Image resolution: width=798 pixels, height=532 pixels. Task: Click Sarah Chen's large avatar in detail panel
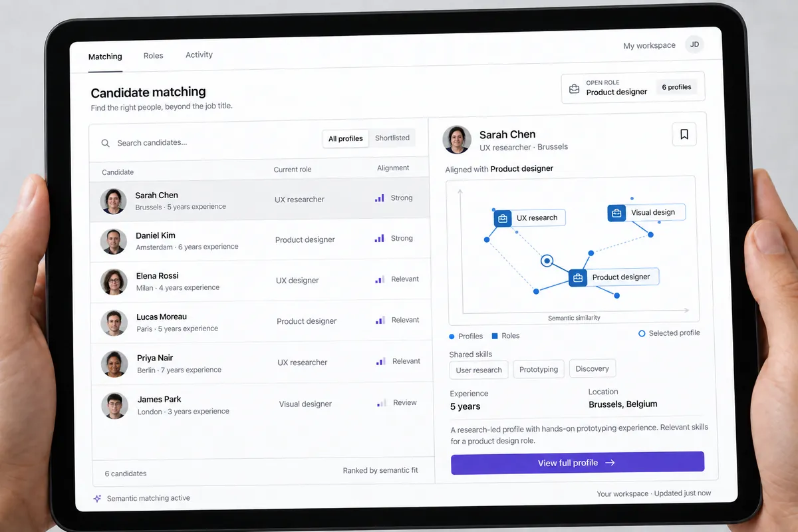click(x=457, y=140)
